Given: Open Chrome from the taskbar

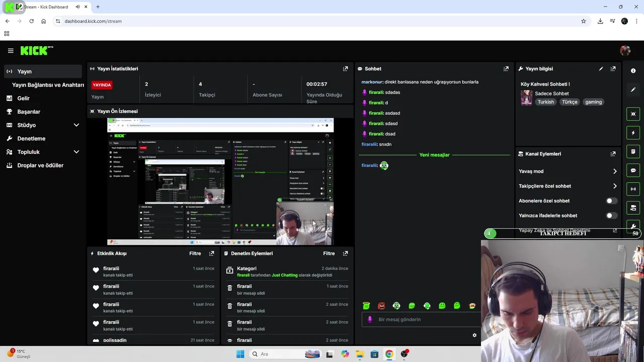Looking at the screenshot, I should click(389, 354).
